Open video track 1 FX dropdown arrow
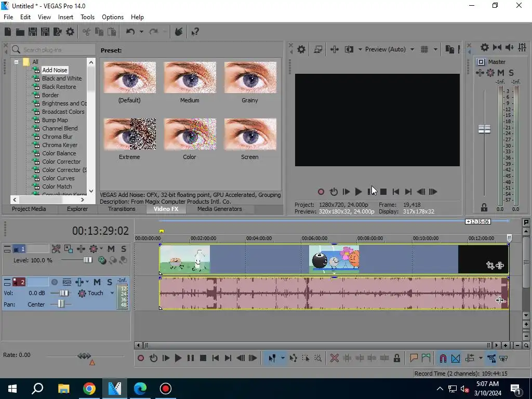Screen dimensions: 532x399 101,249
